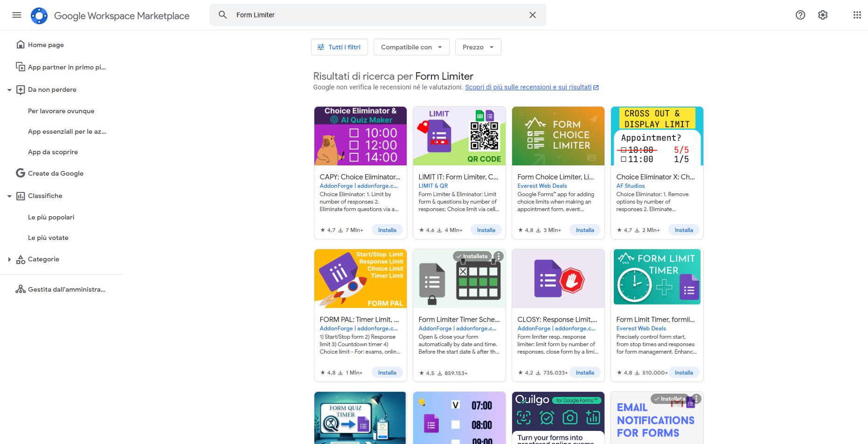This screenshot has width=868, height=444.
Task: Install the CAPY Choice Eliminator add-on
Action: click(x=387, y=230)
